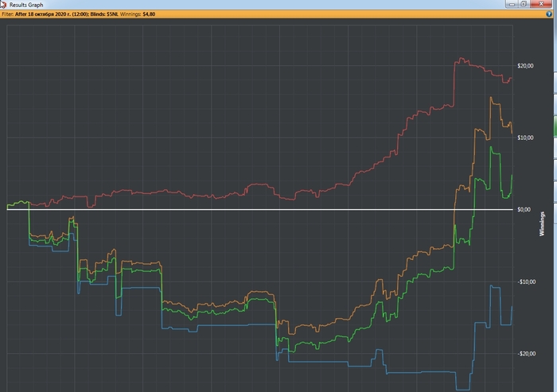Screen dimensions: 557x392
Task: Maximize the Results Graph window
Action: 524,4
